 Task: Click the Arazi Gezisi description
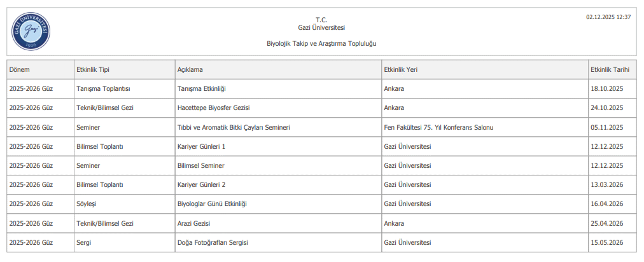193,224
